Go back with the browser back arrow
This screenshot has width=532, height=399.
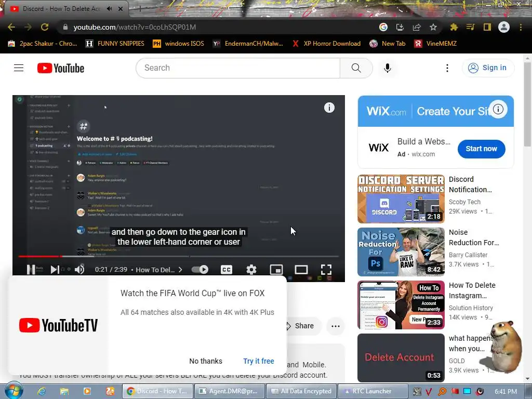point(11,27)
